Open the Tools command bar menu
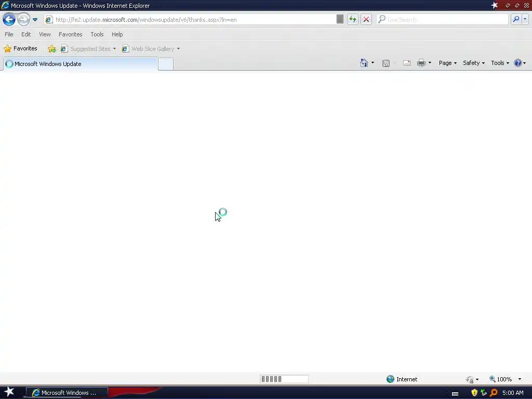The height and width of the screenshot is (399, 532). click(x=500, y=63)
